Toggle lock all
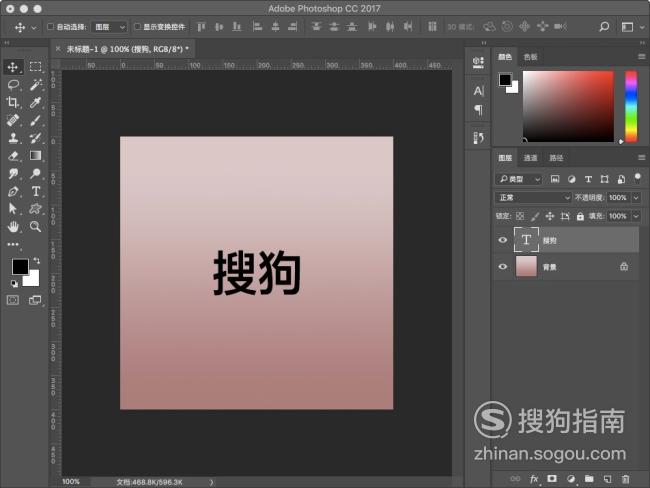The height and width of the screenshot is (488, 650). tap(580, 216)
